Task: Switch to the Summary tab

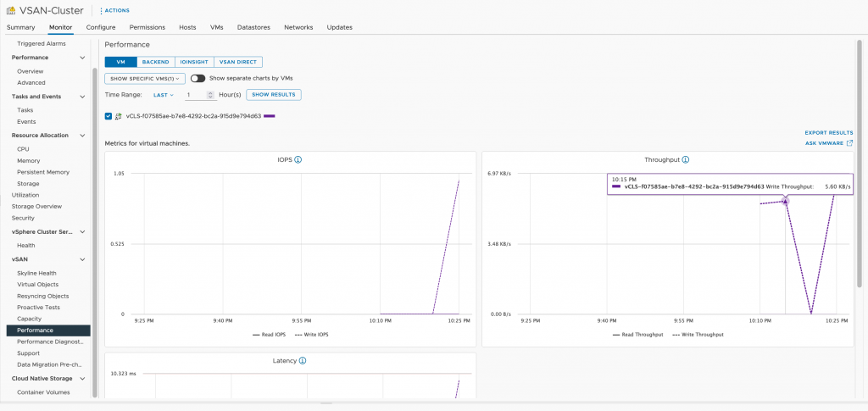Action: pos(21,27)
